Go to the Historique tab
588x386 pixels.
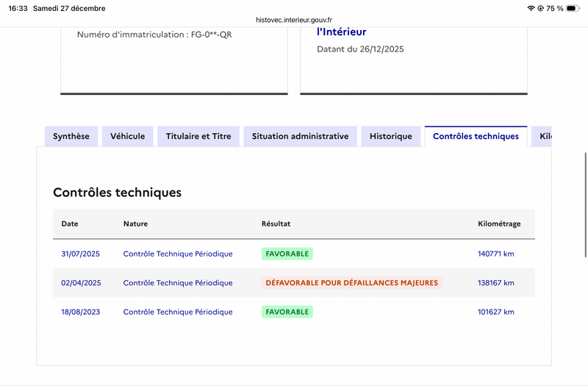[391, 136]
